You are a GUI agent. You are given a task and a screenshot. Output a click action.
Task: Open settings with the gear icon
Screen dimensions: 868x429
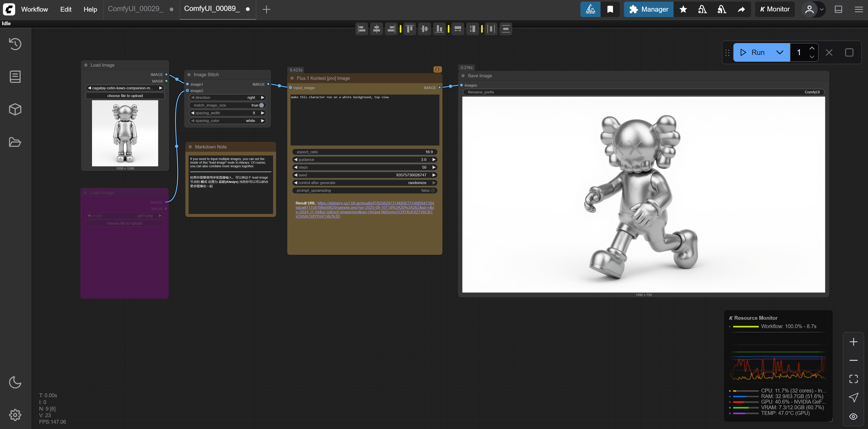coord(15,415)
